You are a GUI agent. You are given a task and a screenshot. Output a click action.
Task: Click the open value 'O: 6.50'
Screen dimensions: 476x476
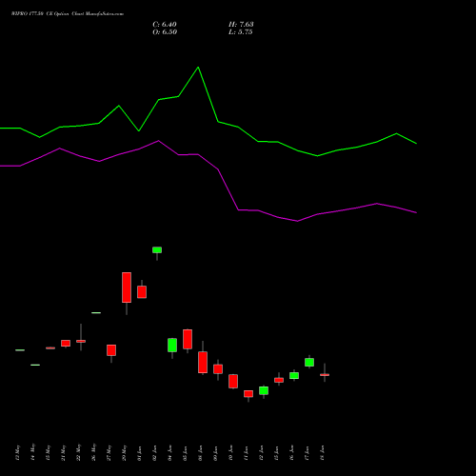(165, 32)
